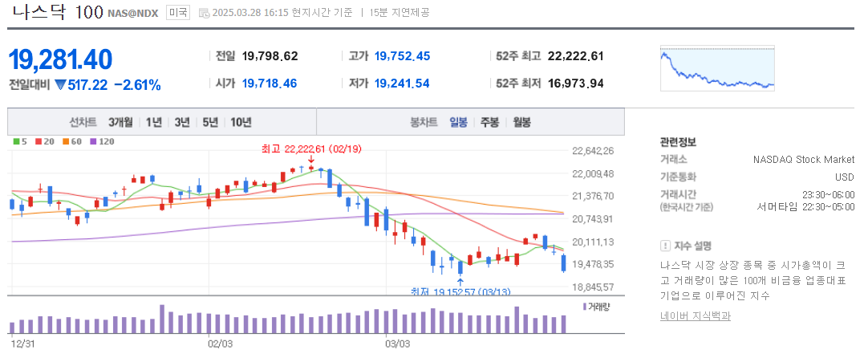Image resolution: width=868 pixels, height=350 pixels.
Task: Click the previous close value 19,798.62
Action: click(x=270, y=56)
